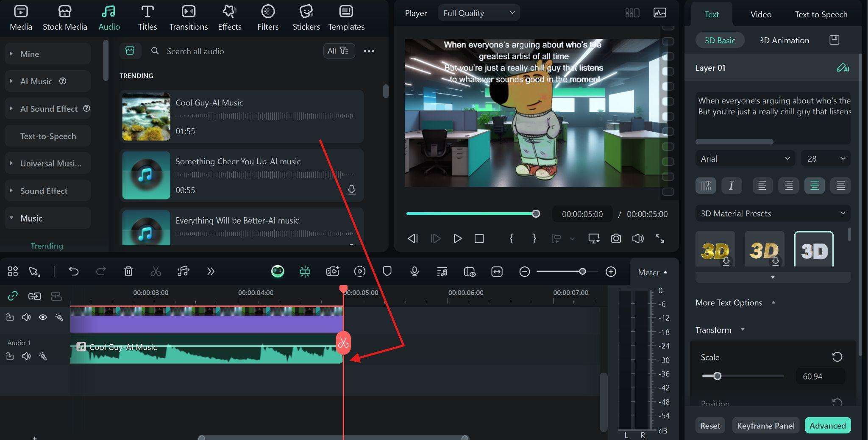Open the Effects tab
Viewport: 868px width, 440px height.
[229, 18]
